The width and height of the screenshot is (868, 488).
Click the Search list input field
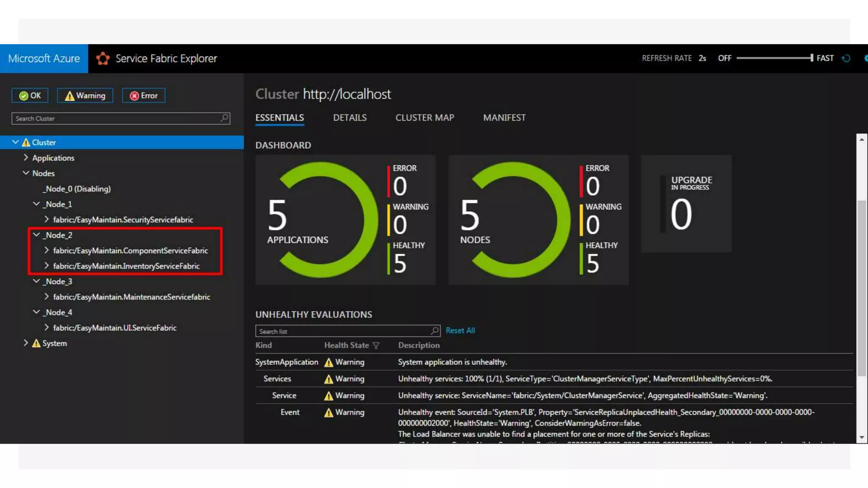coord(343,331)
